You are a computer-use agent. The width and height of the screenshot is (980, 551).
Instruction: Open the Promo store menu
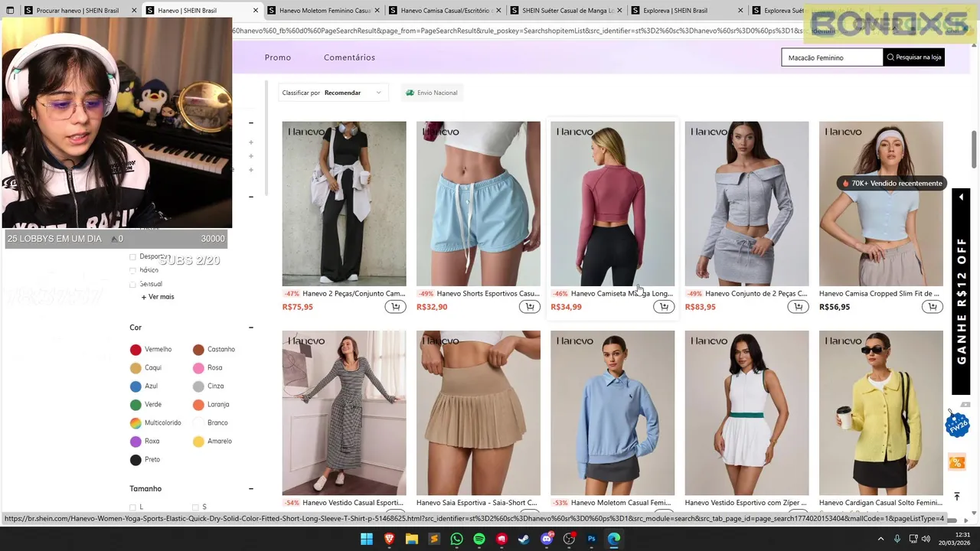278,57
